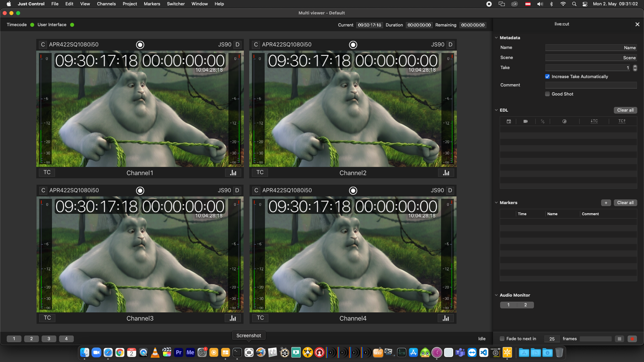Toggle TC button under Channel3
644x362 pixels.
tap(47, 318)
